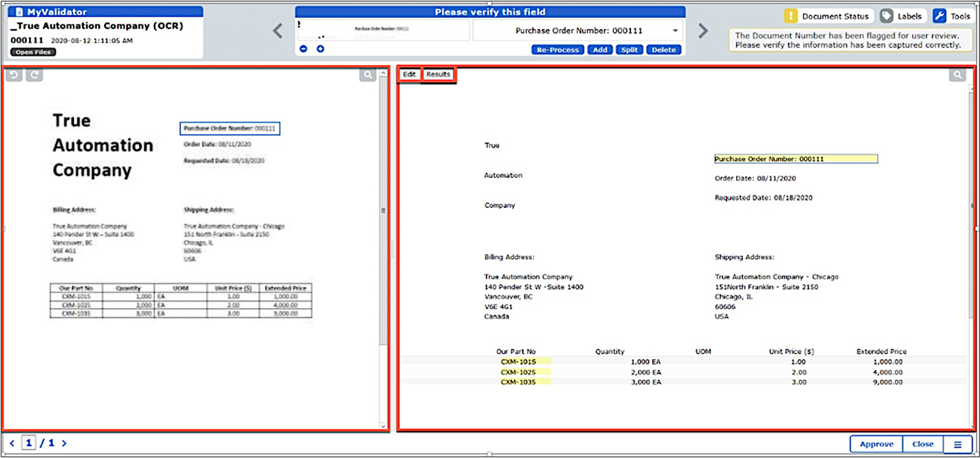Click the rotate left icon in document viewer

(x=14, y=75)
